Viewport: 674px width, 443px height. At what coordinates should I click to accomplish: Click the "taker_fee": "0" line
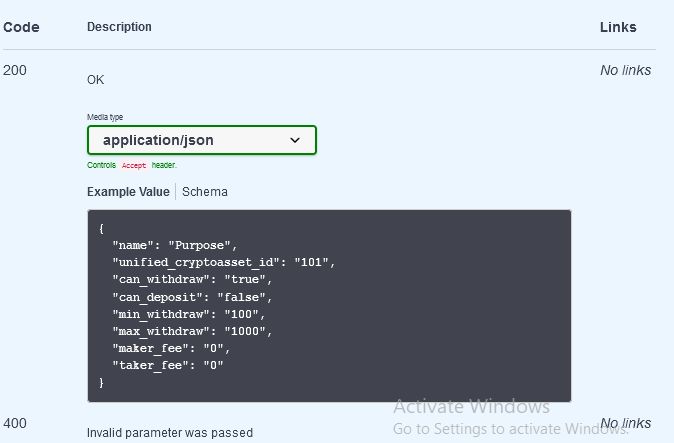(168, 365)
